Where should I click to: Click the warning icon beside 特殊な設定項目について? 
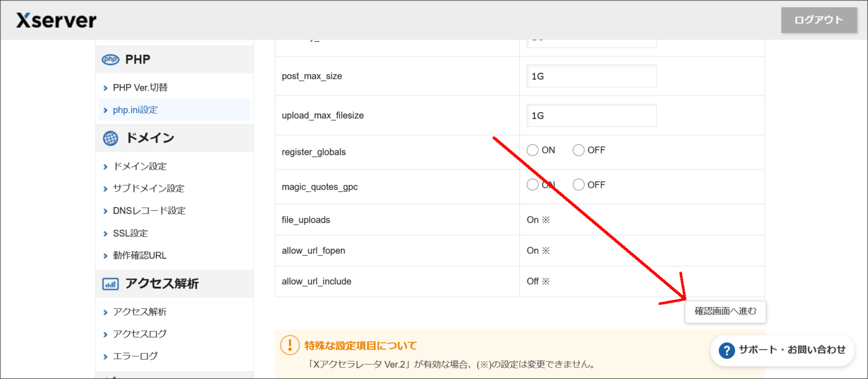click(x=288, y=345)
